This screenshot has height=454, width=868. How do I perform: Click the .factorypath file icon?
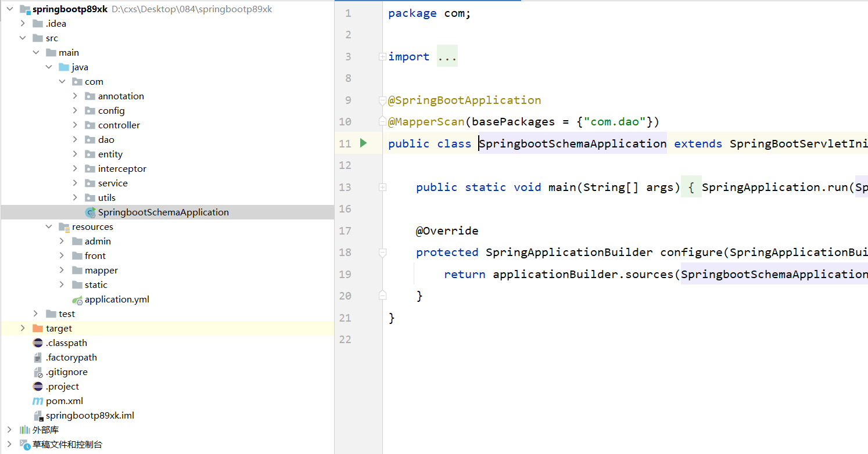pos(38,358)
